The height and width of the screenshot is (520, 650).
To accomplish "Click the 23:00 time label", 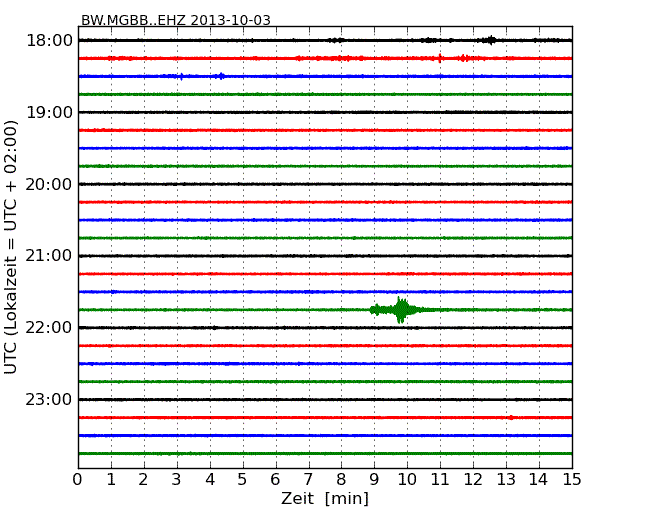I will [49, 399].
